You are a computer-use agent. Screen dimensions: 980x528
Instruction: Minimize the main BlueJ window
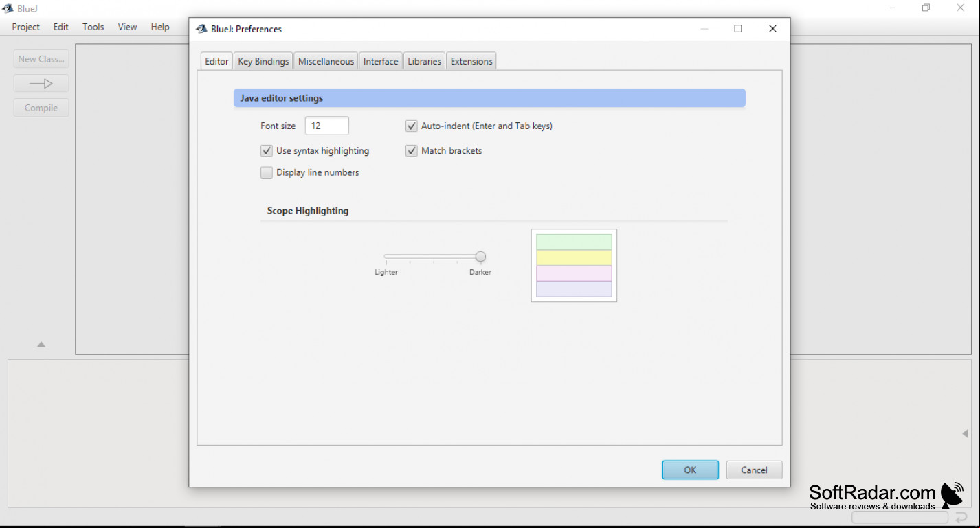pos(892,8)
